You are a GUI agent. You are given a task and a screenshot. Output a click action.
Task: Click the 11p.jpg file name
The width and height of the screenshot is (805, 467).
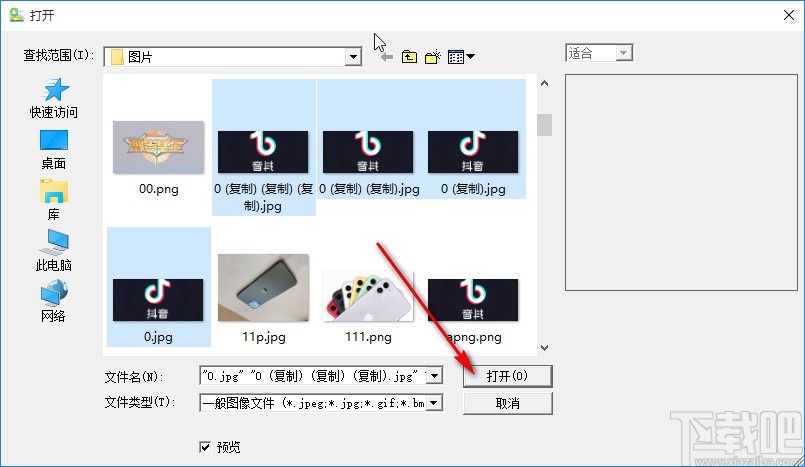pos(264,337)
